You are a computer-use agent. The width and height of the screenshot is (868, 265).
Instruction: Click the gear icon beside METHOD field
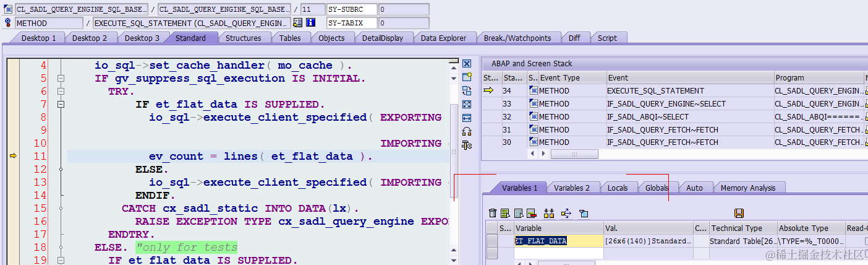click(8, 23)
